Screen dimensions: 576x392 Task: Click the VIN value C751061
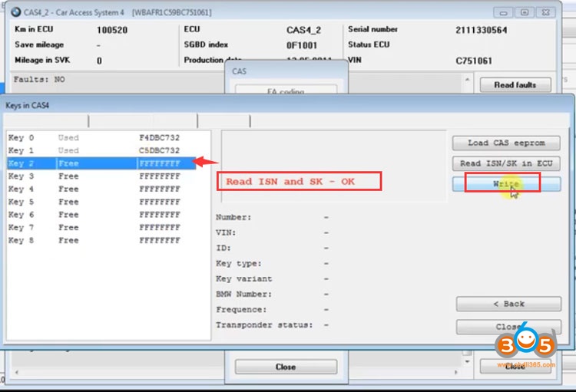coord(474,61)
